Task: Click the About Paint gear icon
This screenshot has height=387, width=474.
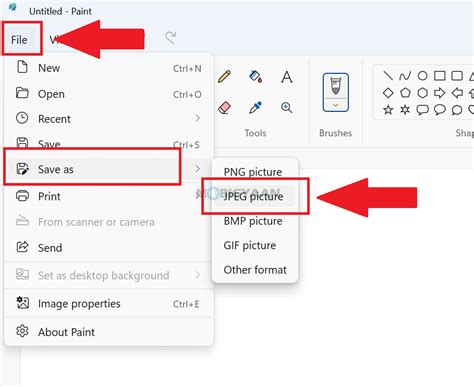Action: point(22,331)
